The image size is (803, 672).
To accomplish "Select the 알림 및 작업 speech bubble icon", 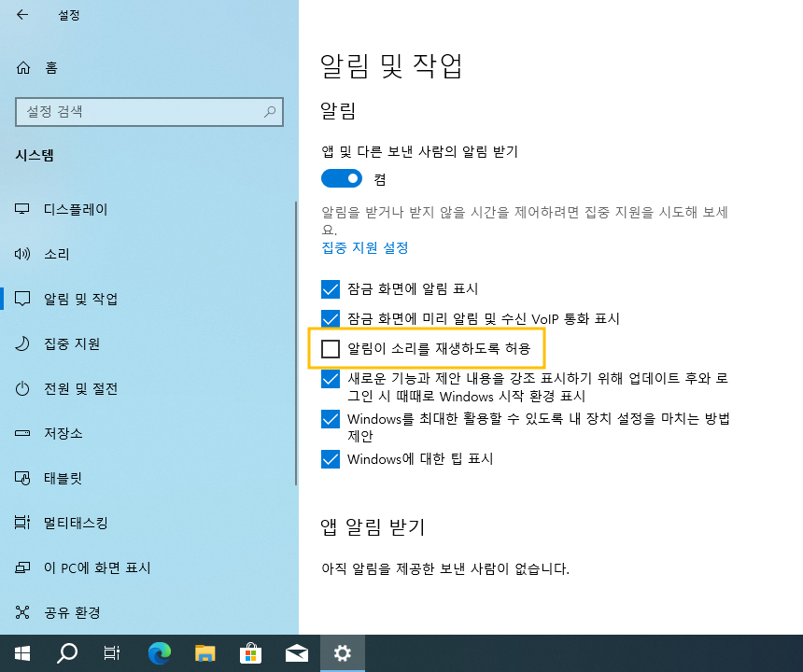I will coord(22,299).
